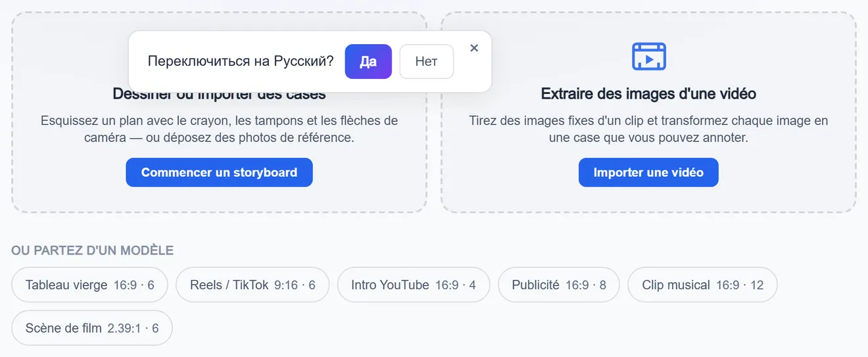Click the video film strip icon
Viewport: 868px width, 357px height.
(648, 57)
